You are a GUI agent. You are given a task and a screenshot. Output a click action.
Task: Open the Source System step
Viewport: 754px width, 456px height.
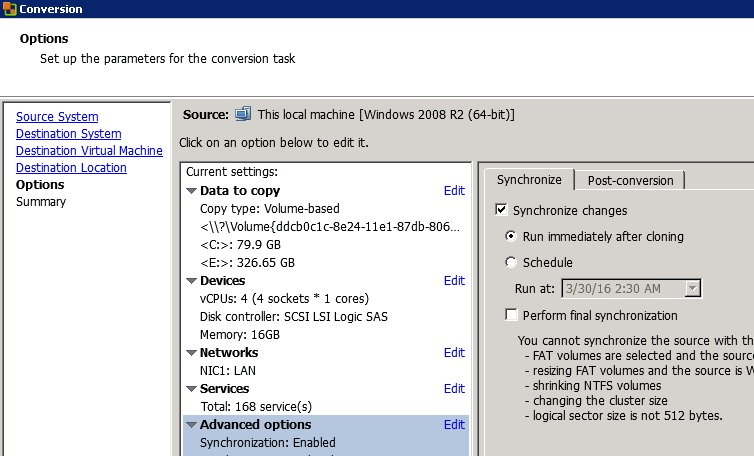[57, 117]
